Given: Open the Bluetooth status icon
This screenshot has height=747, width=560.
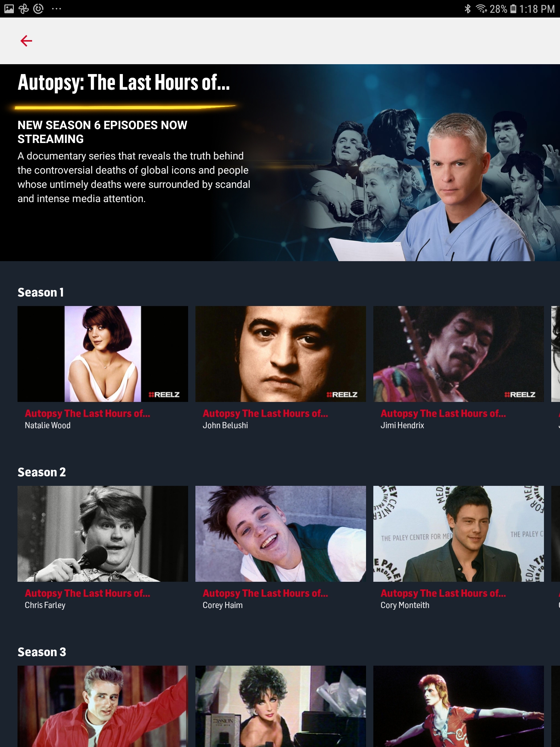Looking at the screenshot, I should pos(468,9).
